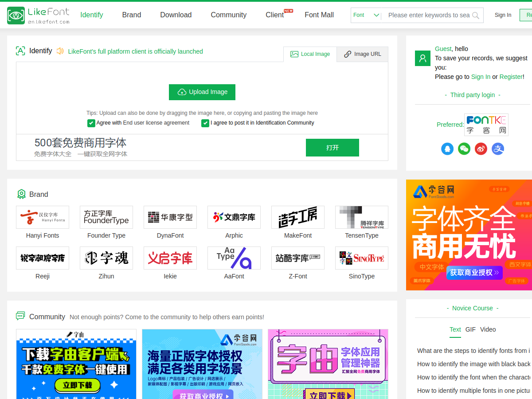Switch to Local Image tab
532x399 pixels.
(310, 54)
